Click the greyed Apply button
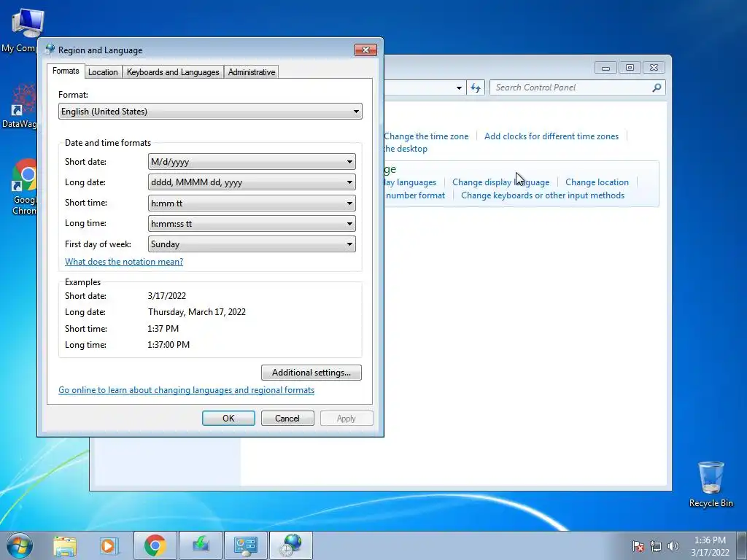Image resolution: width=747 pixels, height=560 pixels. (x=347, y=418)
